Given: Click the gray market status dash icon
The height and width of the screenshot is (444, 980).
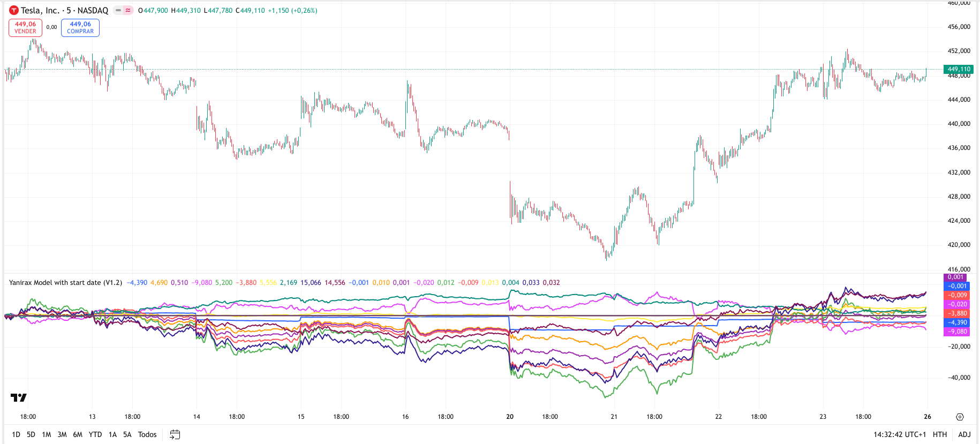Looking at the screenshot, I should point(118,10).
